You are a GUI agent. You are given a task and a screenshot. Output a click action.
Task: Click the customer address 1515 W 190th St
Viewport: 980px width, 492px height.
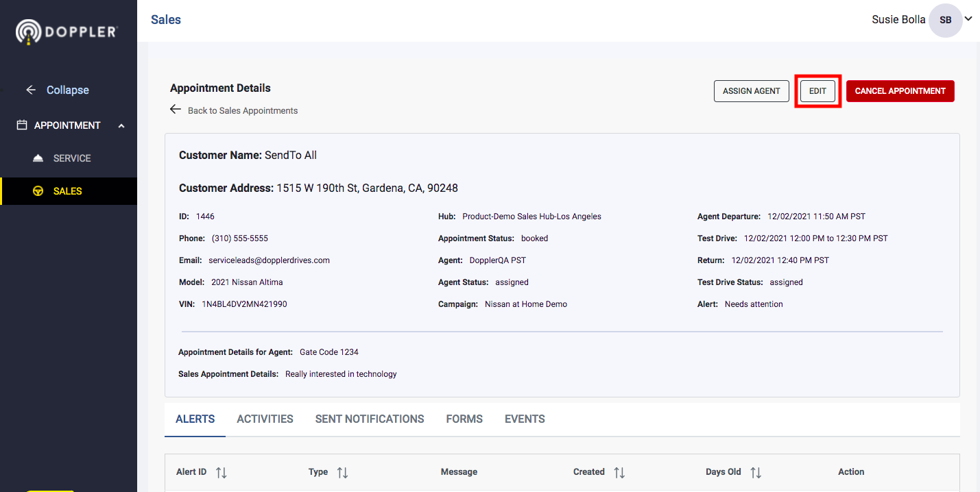click(367, 188)
